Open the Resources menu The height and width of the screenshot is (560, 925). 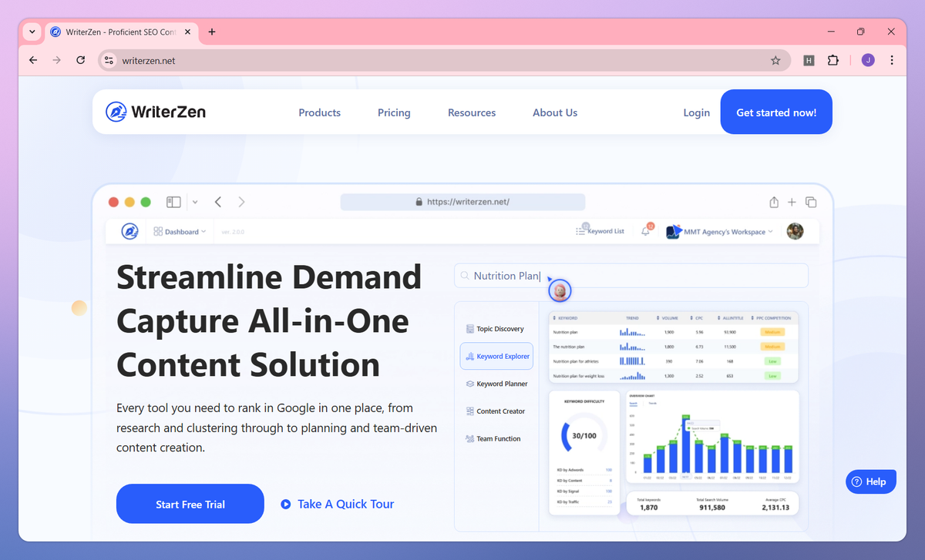472,112
